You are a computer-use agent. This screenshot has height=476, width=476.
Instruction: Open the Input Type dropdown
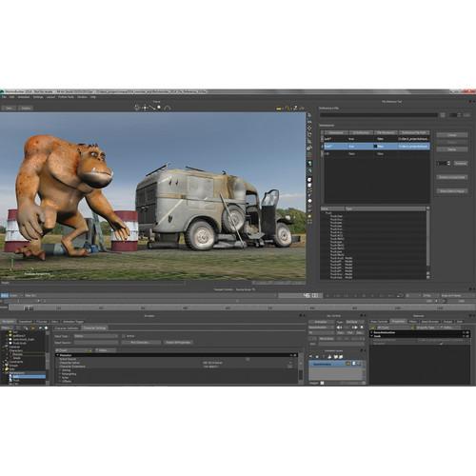pos(96,336)
